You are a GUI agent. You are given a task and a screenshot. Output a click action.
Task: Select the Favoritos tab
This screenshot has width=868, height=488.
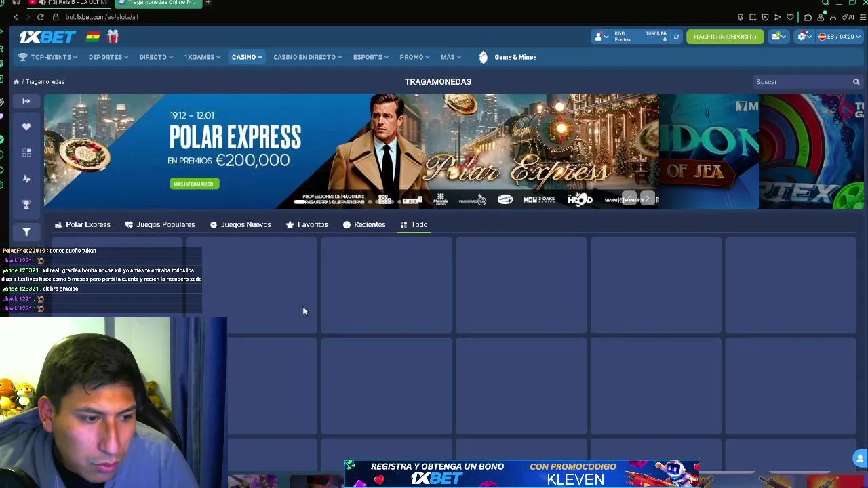pos(307,225)
